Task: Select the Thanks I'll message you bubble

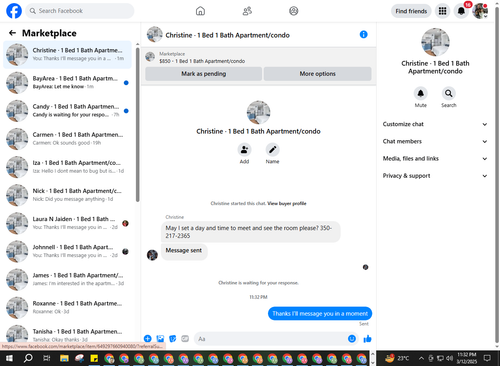Action: pos(320,313)
